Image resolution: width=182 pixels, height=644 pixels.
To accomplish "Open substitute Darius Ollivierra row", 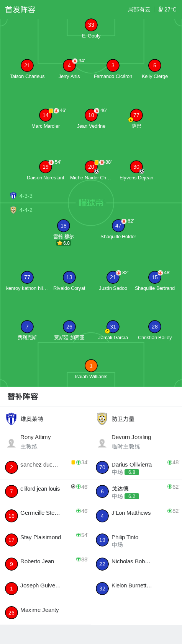I will click(x=137, y=467).
